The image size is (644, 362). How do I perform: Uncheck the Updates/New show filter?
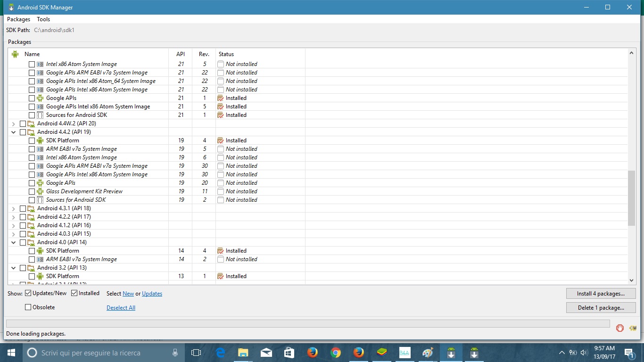[28, 293]
